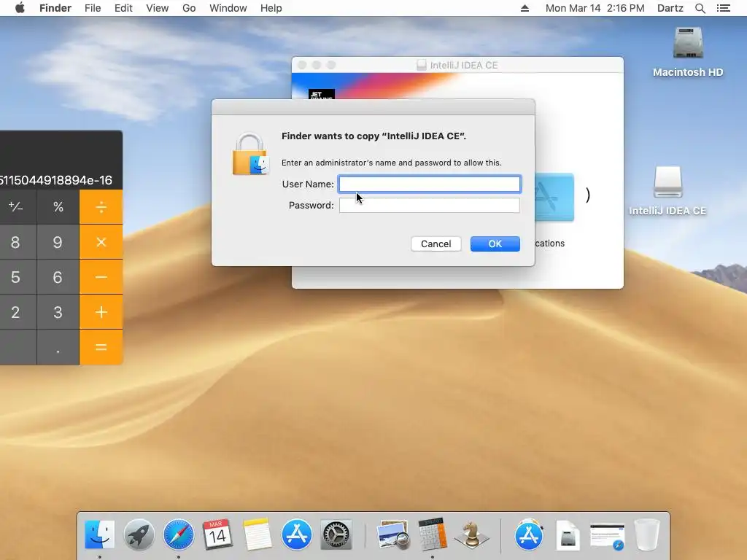Open Spotlight search magnifier

tap(700, 8)
